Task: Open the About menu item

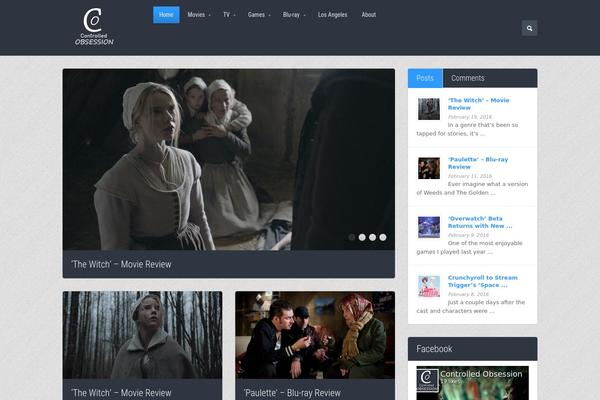Action: point(368,15)
